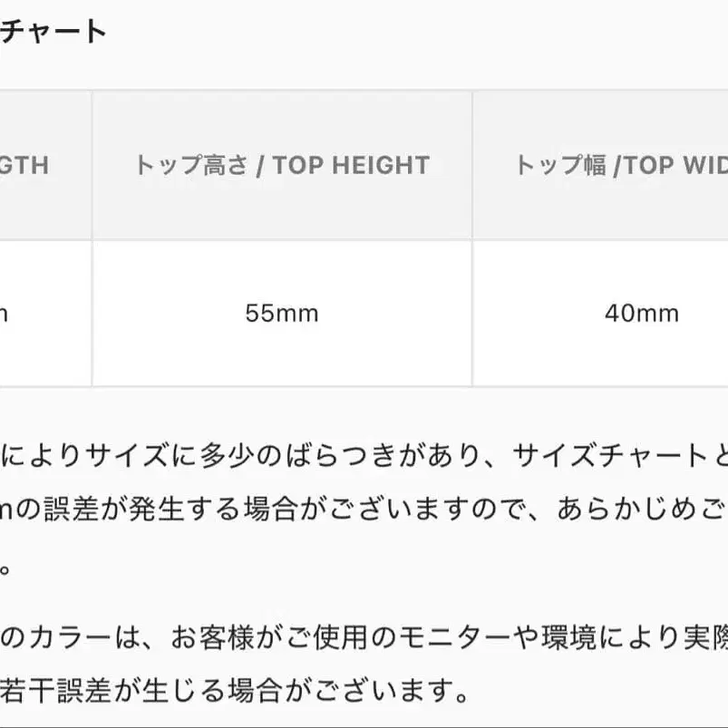Click the word ばらつき in the size note
The image size is (728, 728).
pyautogui.click(x=322, y=454)
